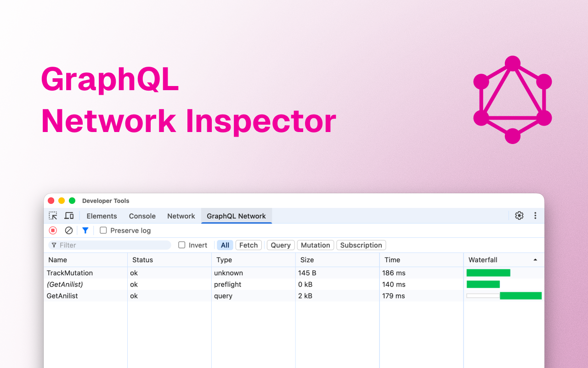
Task: Click the GraphQL logo
Action: point(512,100)
